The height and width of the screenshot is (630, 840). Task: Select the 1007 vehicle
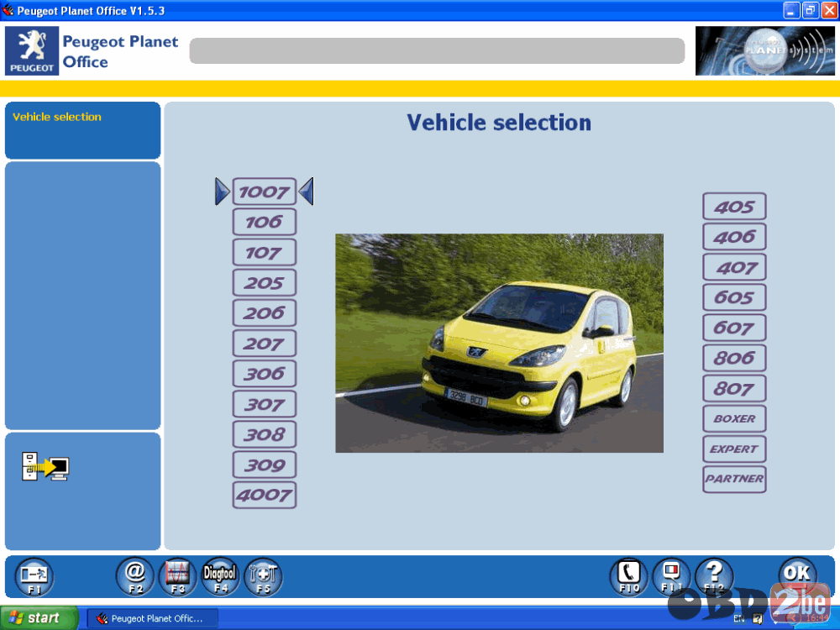(264, 192)
